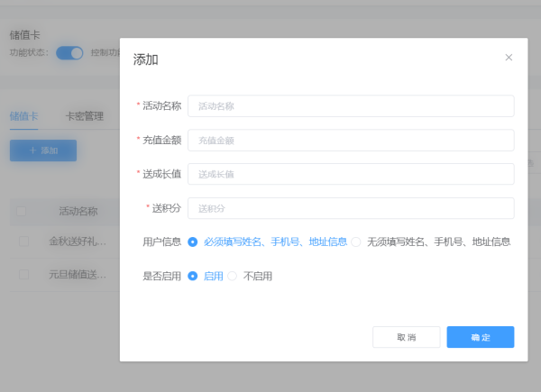
Task: Click the 元旦储值送 activity name
Action: tap(78, 274)
